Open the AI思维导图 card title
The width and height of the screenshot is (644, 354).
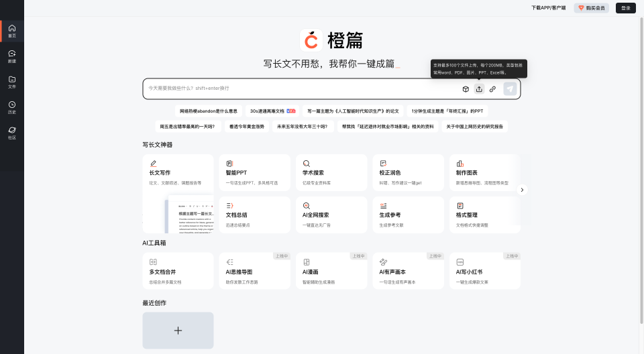(239, 272)
